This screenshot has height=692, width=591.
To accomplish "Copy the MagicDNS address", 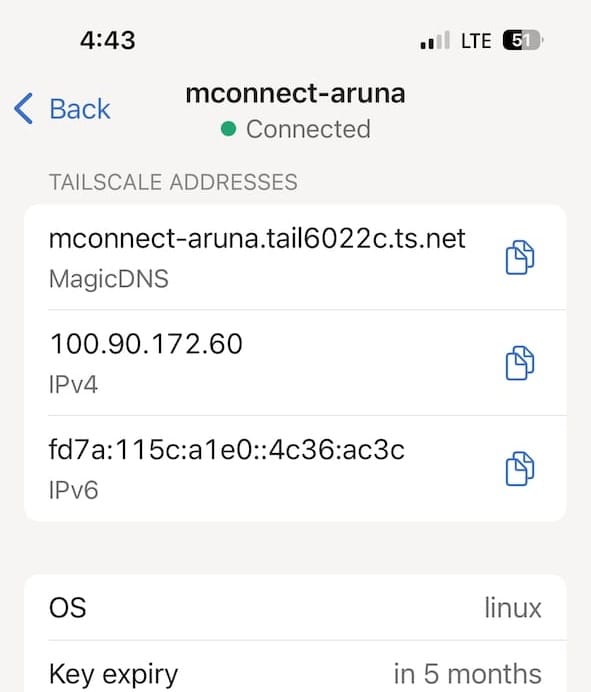I will [519, 257].
